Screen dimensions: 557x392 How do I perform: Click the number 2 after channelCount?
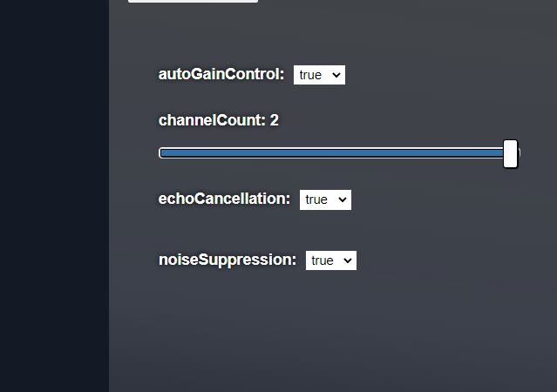coord(275,120)
